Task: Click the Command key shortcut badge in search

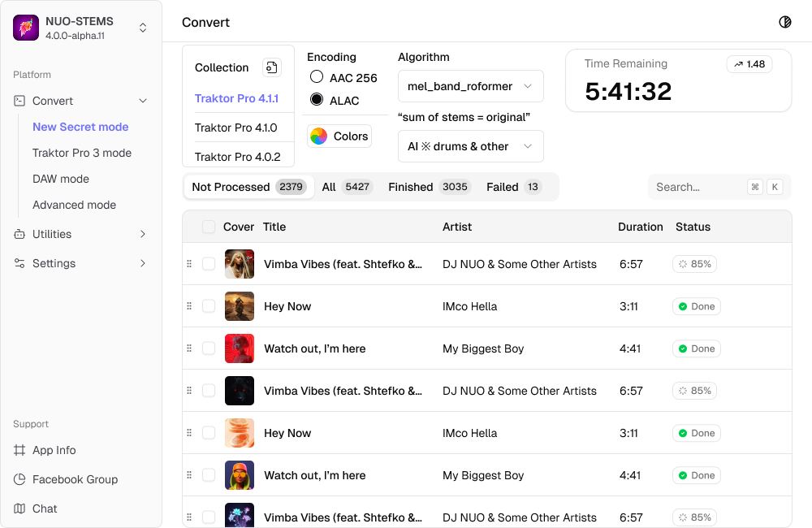Action: tap(755, 187)
